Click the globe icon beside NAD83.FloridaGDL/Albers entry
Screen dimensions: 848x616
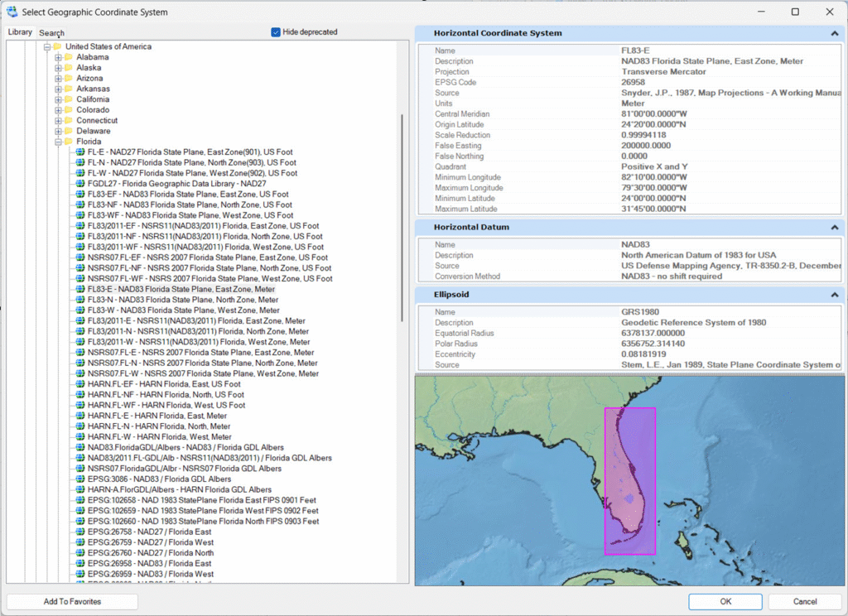(80, 447)
